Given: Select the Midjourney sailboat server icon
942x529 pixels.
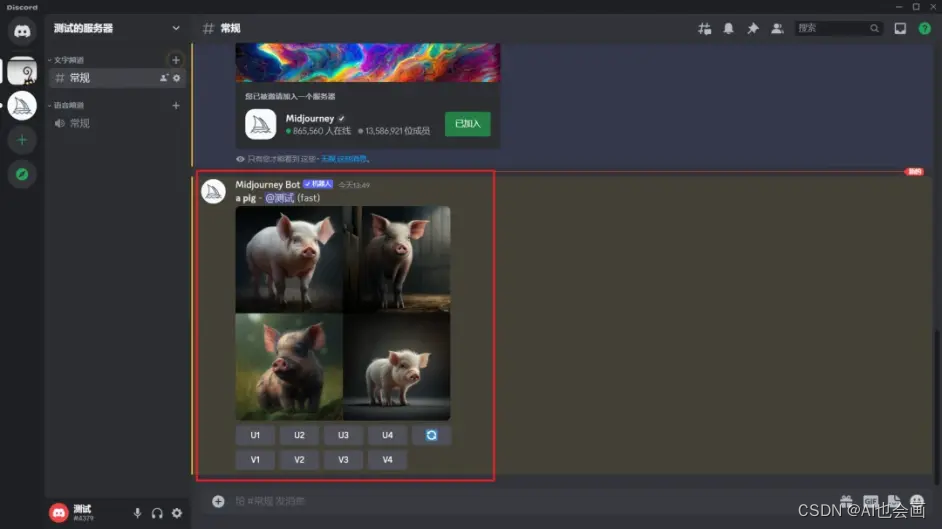Looking at the screenshot, I should point(22,106).
